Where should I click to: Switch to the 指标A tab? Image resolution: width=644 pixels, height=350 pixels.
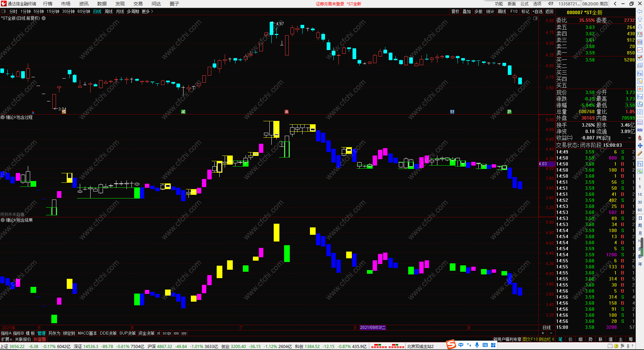(6, 333)
